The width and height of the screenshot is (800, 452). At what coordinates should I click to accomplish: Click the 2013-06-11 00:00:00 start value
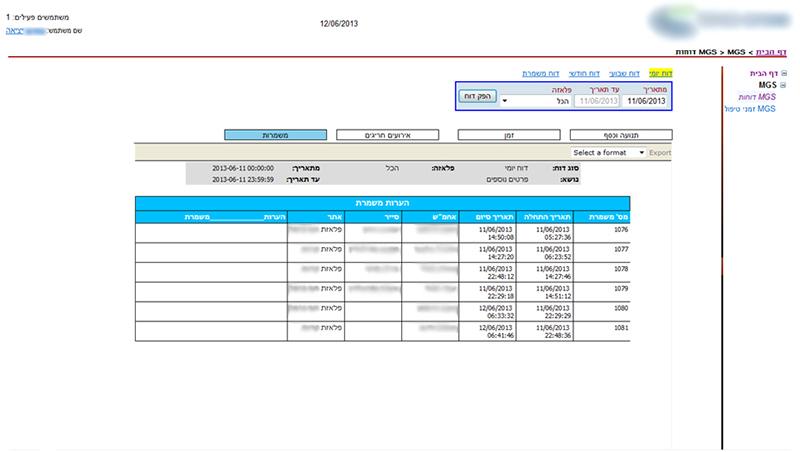243,168
